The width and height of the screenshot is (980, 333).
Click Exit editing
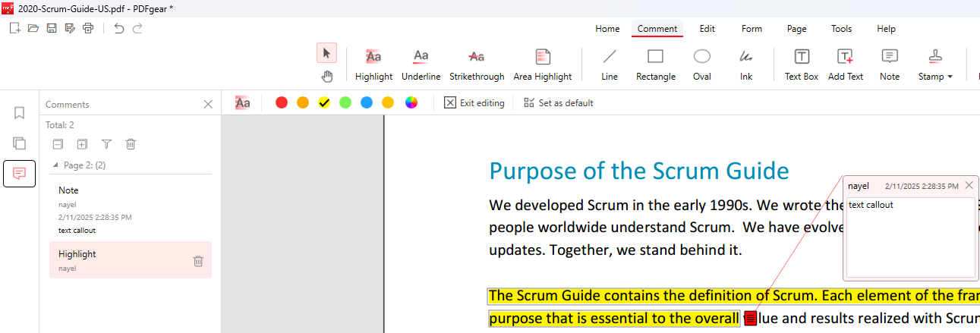474,102
